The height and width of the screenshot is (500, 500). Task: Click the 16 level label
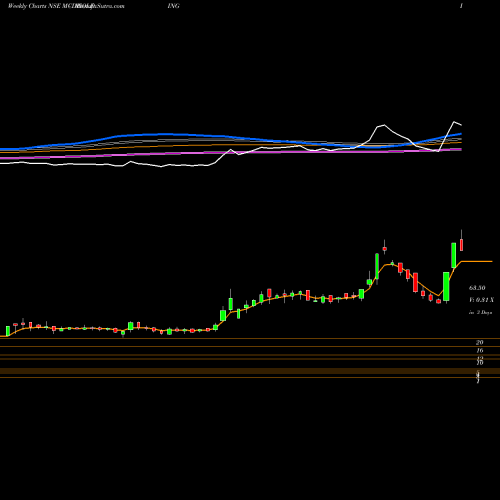point(480,350)
